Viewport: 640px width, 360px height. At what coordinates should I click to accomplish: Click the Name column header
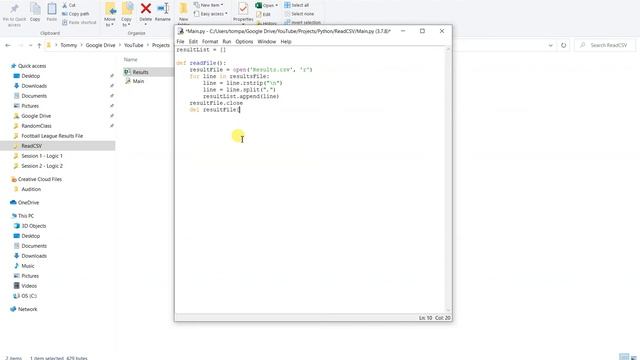click(131, 60)
